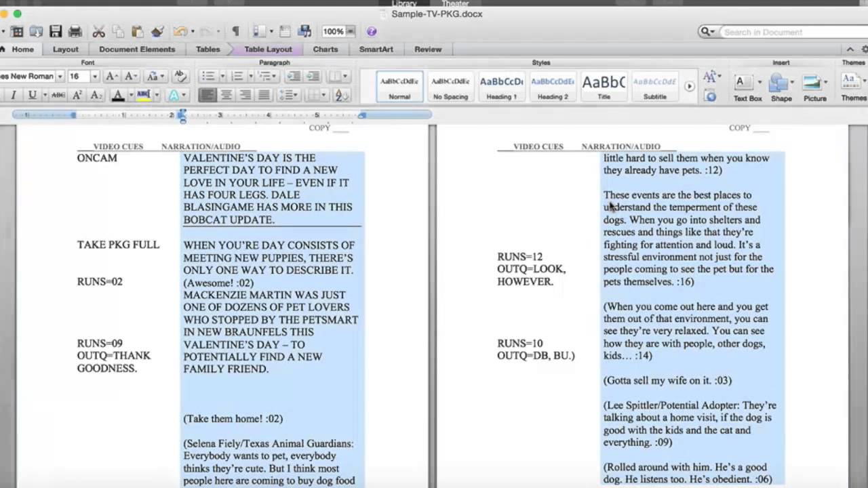This screenshot has width=868, height=488.
Task: Open the Themes gallery
Action: pyautogui.click(x=853, y=87)
